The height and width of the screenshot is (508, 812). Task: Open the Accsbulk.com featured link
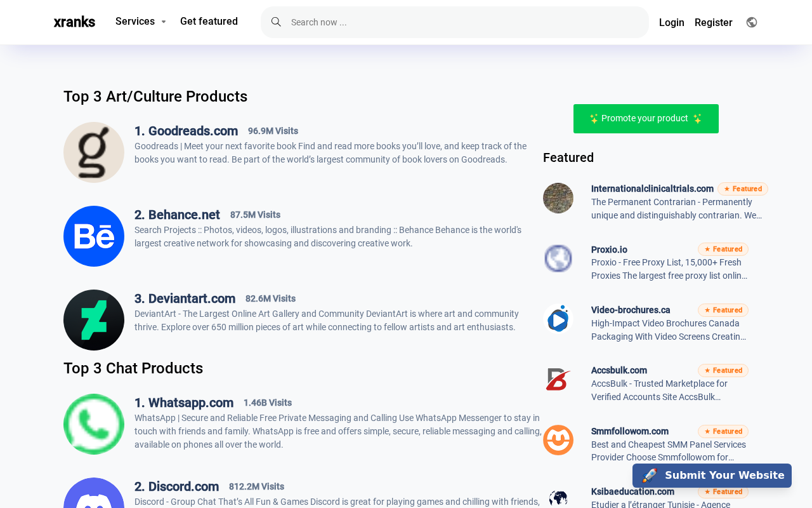click(x=619, y=370)
